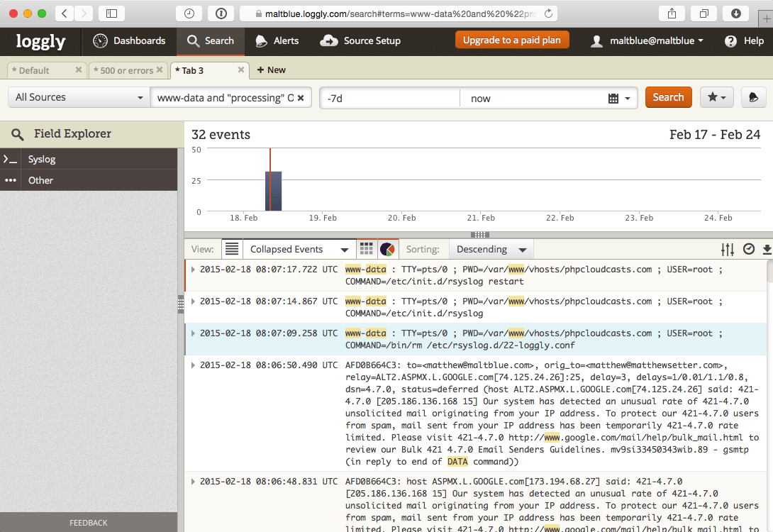Image resolution: width=773 pixels, height=532 pixels.
Task: Click the Field Explorer magnifier icon
Action: tap(17, 134)
